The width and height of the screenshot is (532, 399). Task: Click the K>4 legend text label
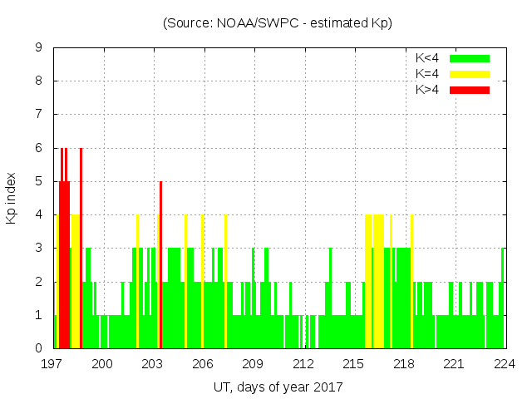(x=427, y=90)
